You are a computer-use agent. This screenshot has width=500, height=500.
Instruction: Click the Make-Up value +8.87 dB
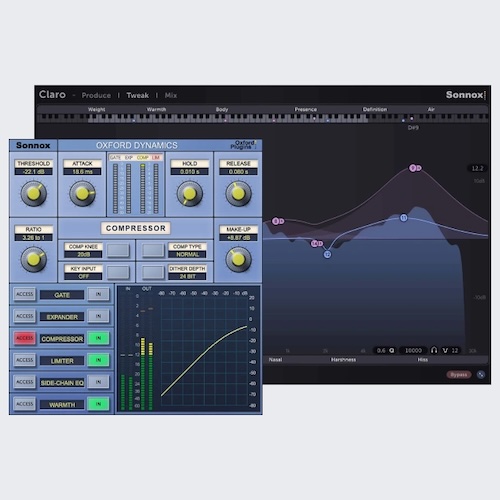click(238, 238)
